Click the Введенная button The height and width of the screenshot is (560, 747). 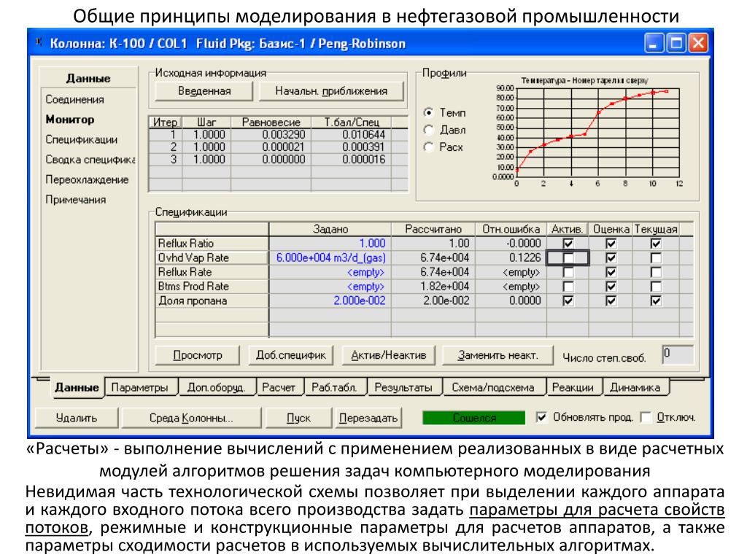coord(204,91)
